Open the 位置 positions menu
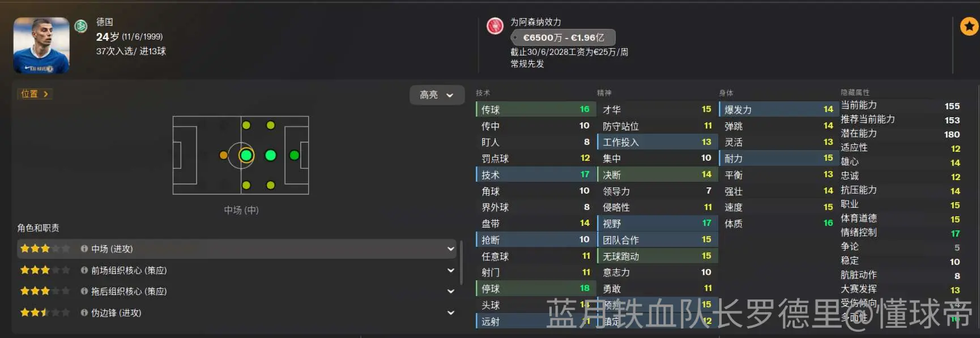 point(35,94)
